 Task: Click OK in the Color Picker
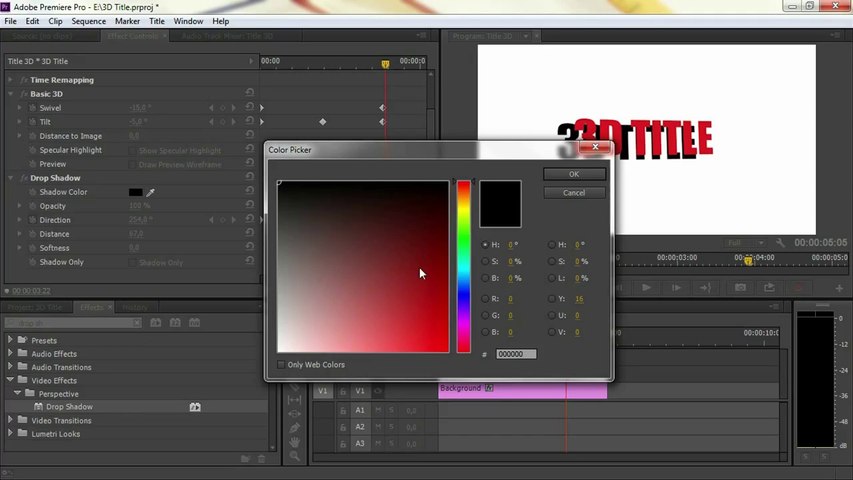tap(574, 174)
